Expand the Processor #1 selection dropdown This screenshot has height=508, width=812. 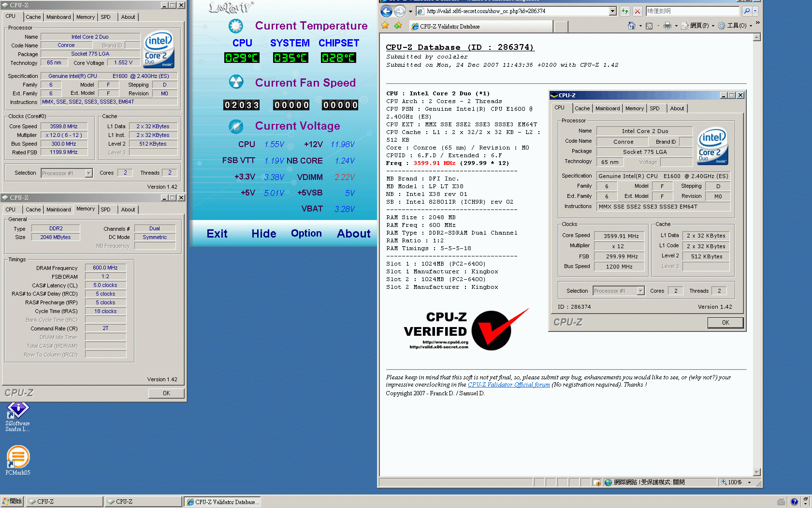pyautogui.click(x=88, y=173)
